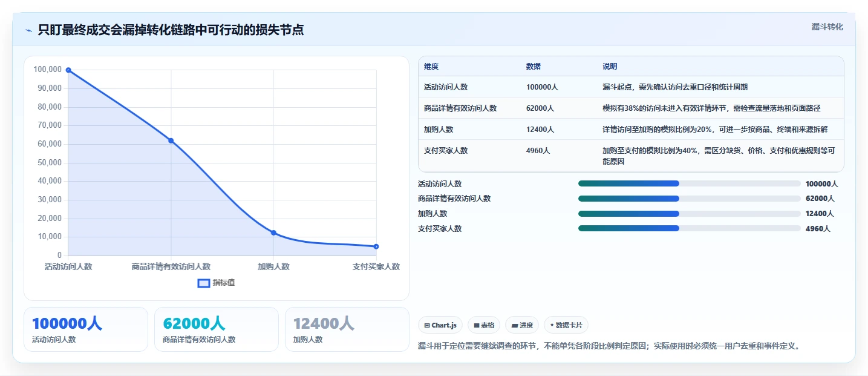Image resolution: width=868 pixels, height=376 pixels.
Task: Click the title 只盯最终成交会漏掉转化链路
Action: (171, 30)
